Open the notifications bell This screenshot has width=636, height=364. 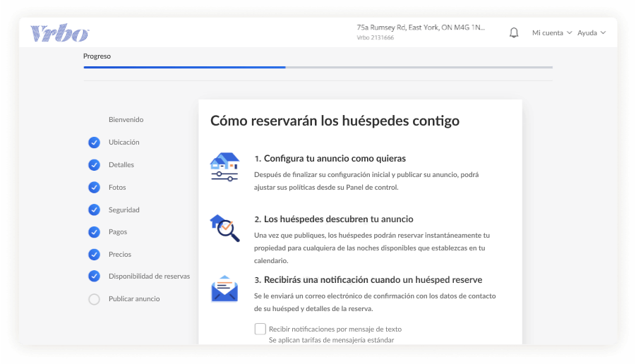coord(513,32)
